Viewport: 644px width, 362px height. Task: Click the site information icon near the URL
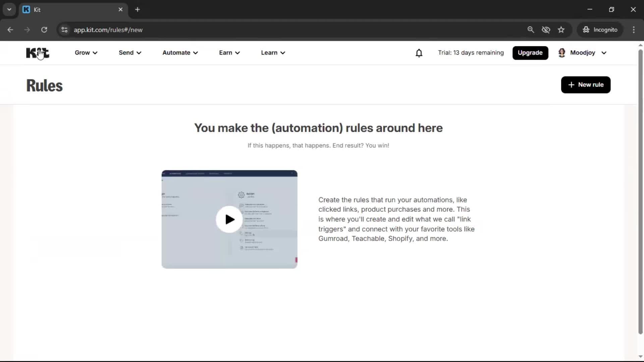click(64, 29)
